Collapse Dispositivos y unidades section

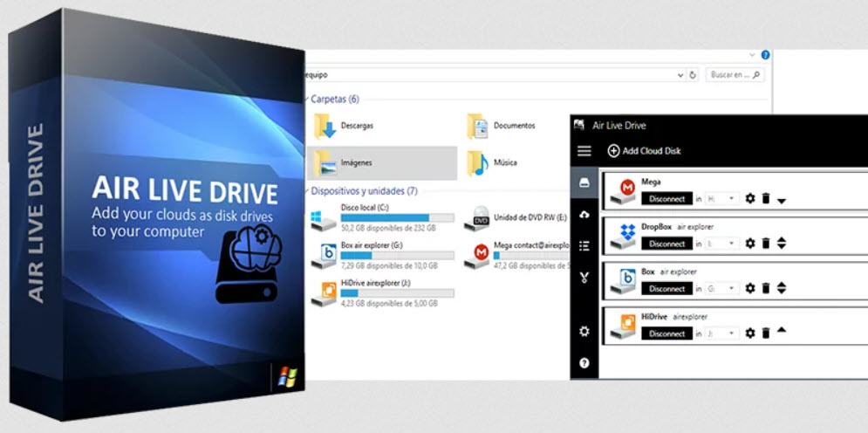tap(306, 191)
